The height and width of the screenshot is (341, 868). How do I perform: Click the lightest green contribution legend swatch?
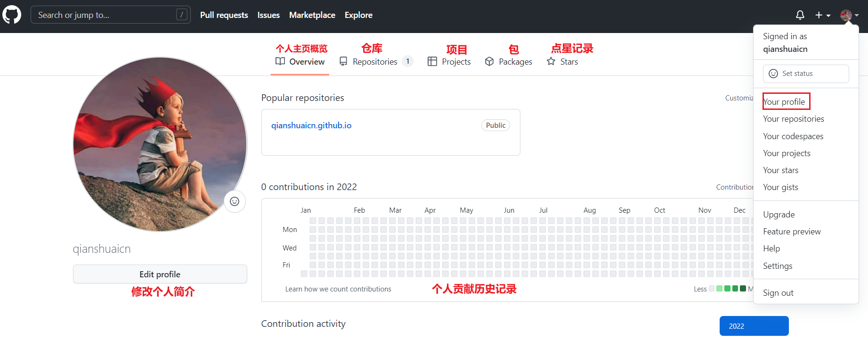pos(719,289)
